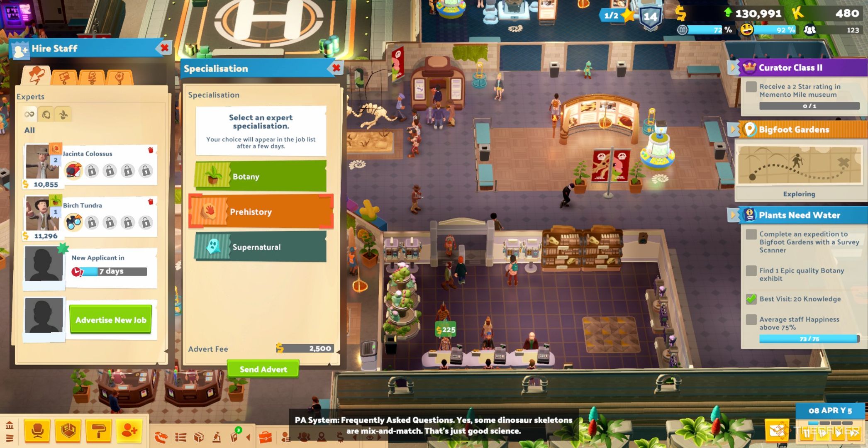The image size is (868, 448).
Task: Send the expert job advert
Action: pos(263,369)
